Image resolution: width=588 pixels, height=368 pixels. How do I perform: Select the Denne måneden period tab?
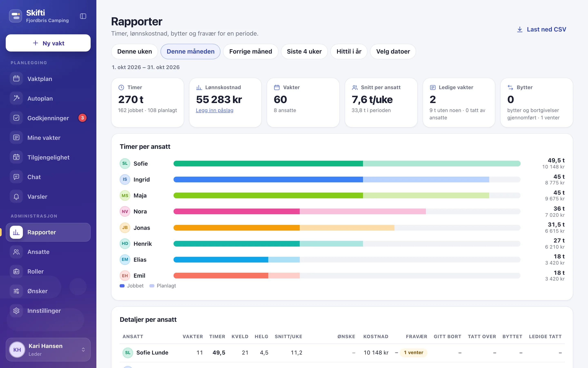click(x=190, y=51)
